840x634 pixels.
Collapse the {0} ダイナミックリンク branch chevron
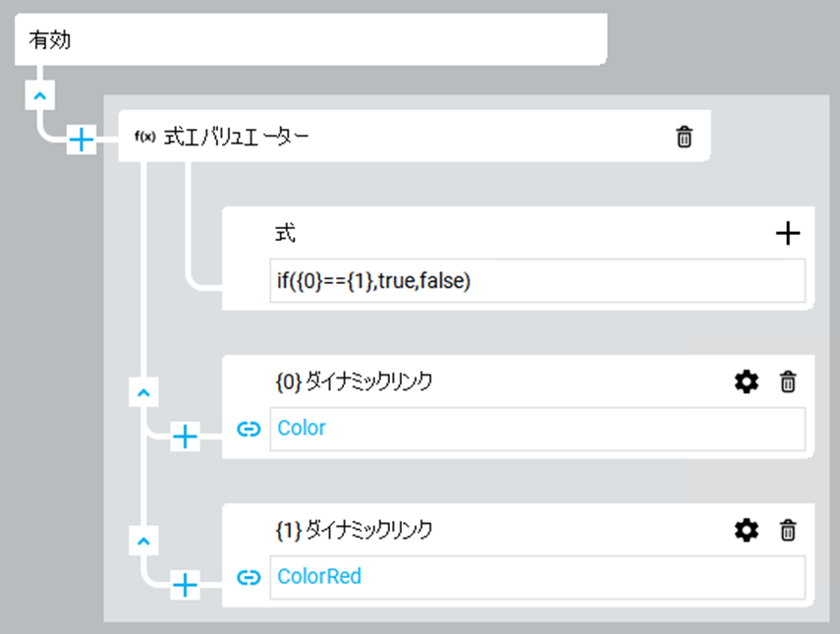143,392
